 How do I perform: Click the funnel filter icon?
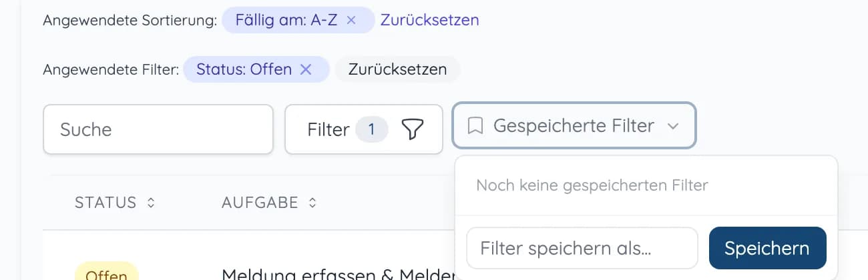pos(413,129)
